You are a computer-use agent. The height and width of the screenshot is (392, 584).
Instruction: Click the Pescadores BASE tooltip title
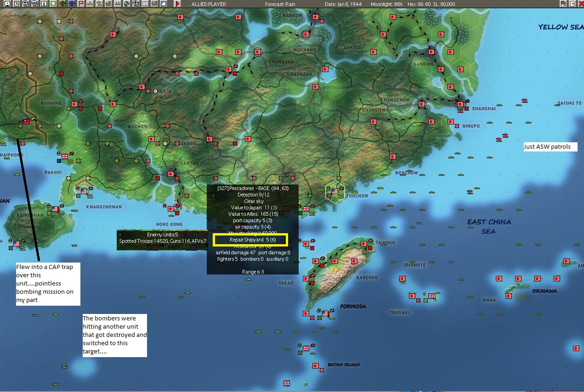pyautogui.click(x=253, y=188)
